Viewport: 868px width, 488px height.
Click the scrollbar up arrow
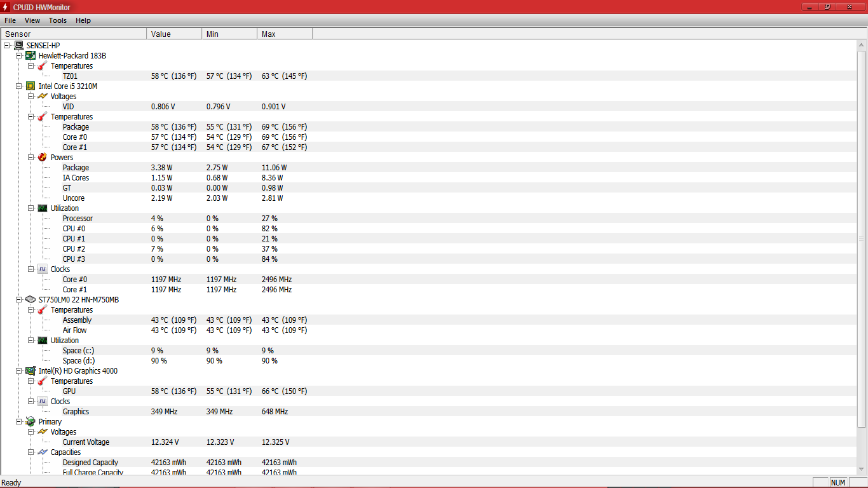coord(862,44)
